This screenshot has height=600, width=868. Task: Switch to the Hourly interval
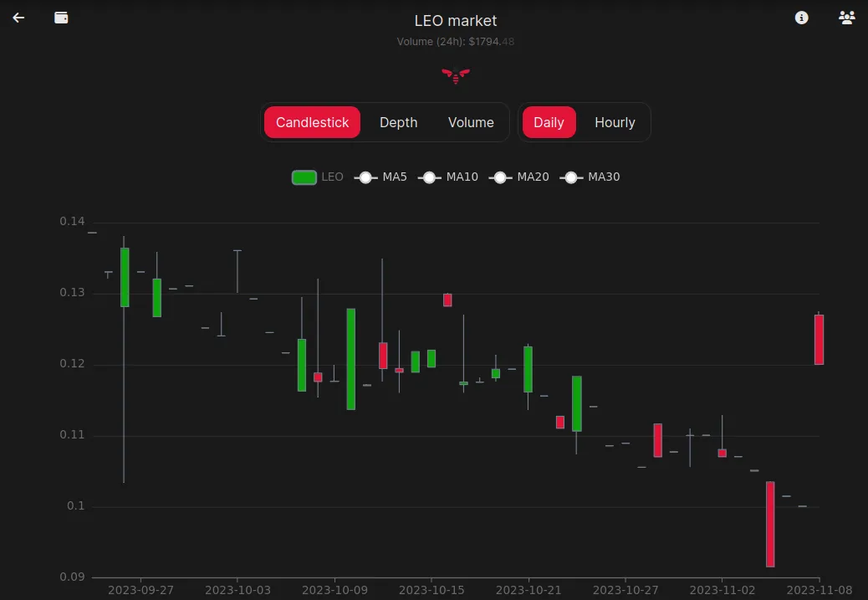coord(615,122)
